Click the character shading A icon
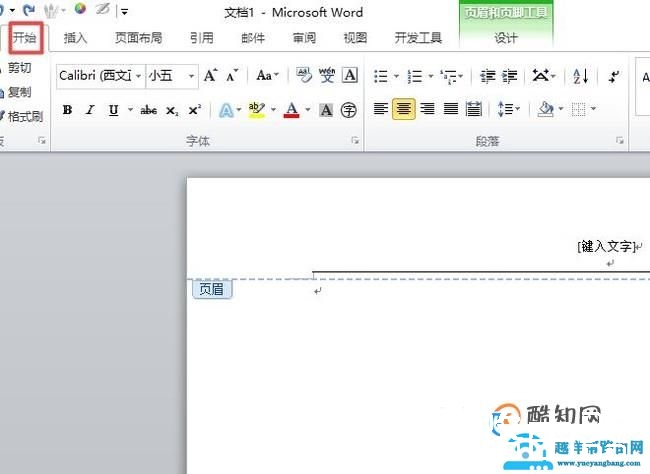650x474 pixels. coord(326,110)
